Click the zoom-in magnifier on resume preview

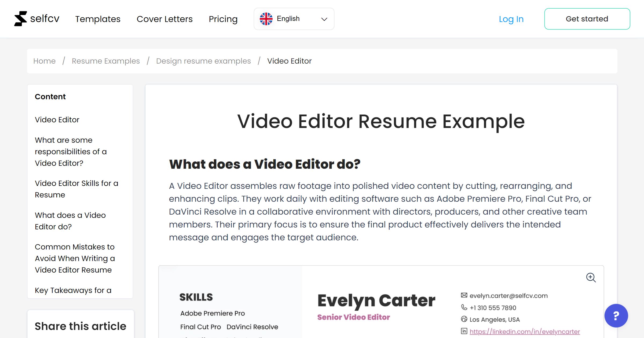pyautogui.click(x=591, y=277)
